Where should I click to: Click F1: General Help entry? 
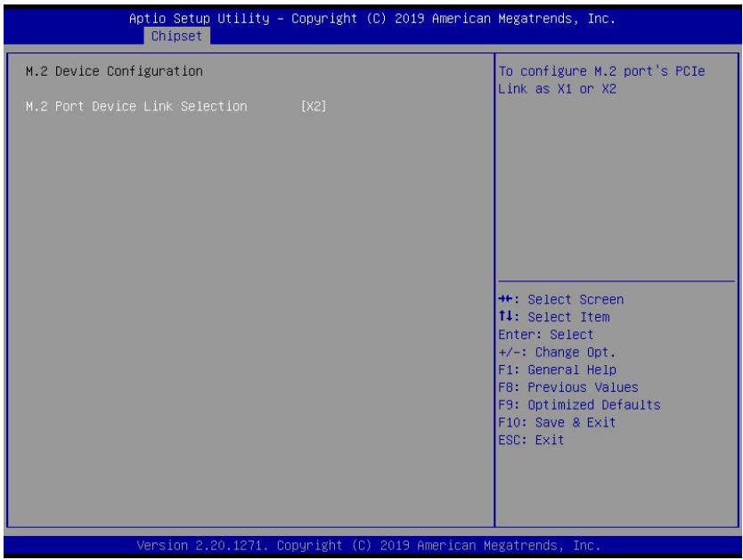(x=558, y=369)
